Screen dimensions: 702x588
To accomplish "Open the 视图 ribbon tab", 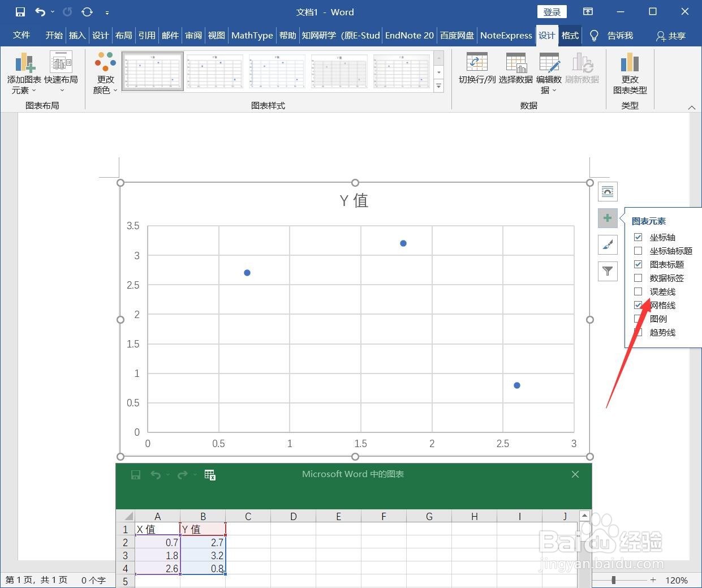I will (x=216, y=35).
